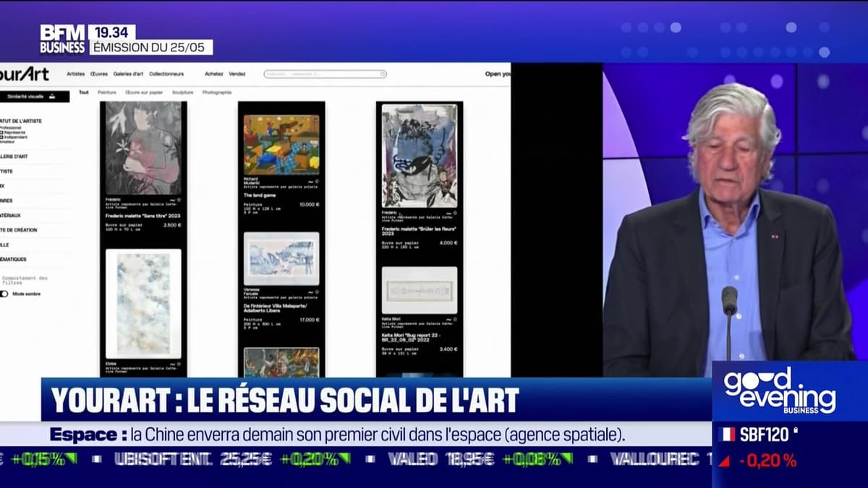Image resolution: width=868 pixels, height=488 pixels.
Task: Select the Photographie category tab
Action: tap(217, 93)
